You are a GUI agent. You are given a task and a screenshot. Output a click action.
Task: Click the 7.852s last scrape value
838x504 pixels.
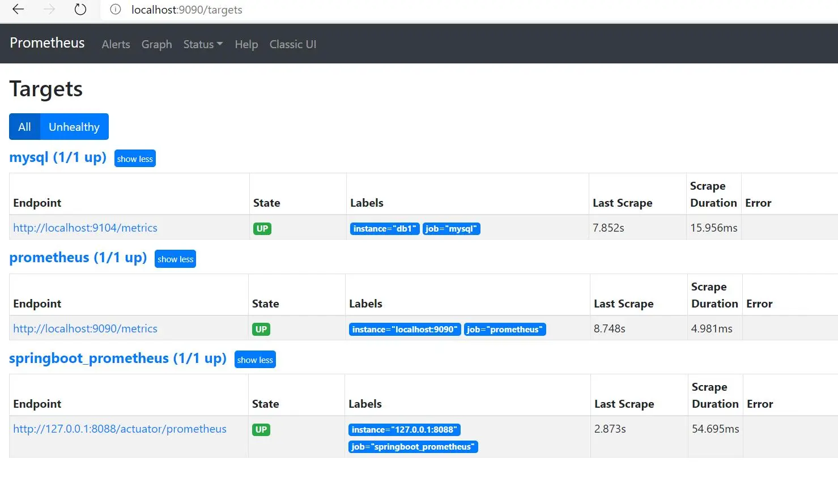point(609,228)
